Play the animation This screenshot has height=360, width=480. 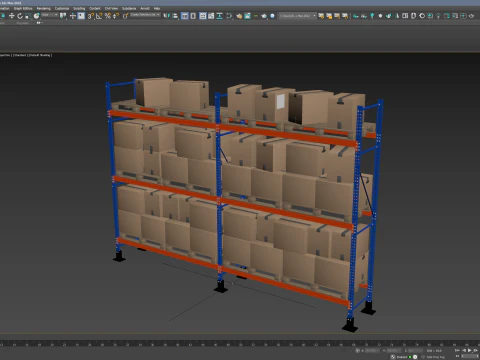(x=469, y=351)
